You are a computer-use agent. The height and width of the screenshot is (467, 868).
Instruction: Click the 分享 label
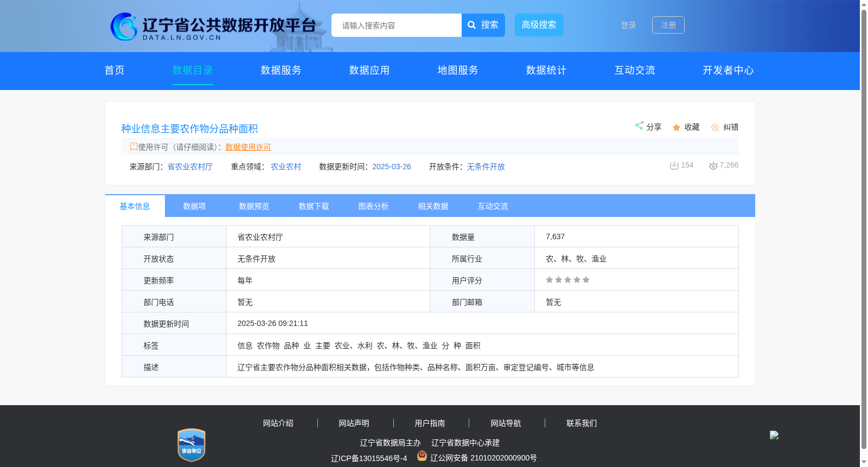654,127
